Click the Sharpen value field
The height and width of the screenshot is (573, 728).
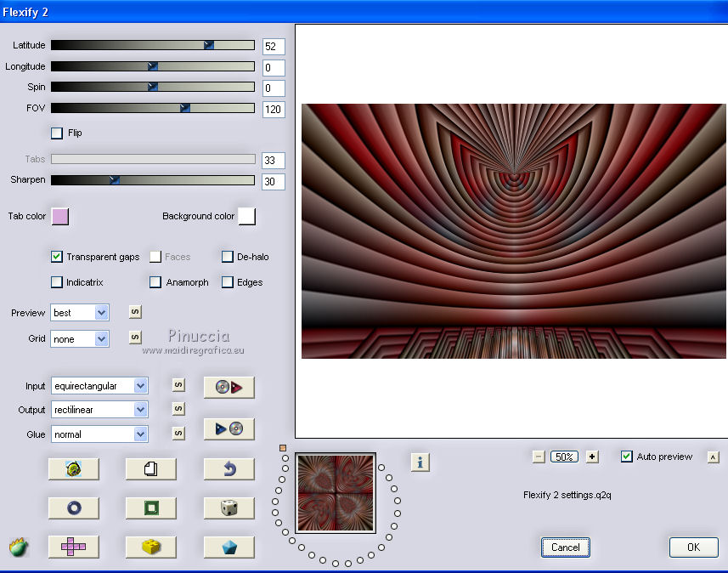(274, 181)
